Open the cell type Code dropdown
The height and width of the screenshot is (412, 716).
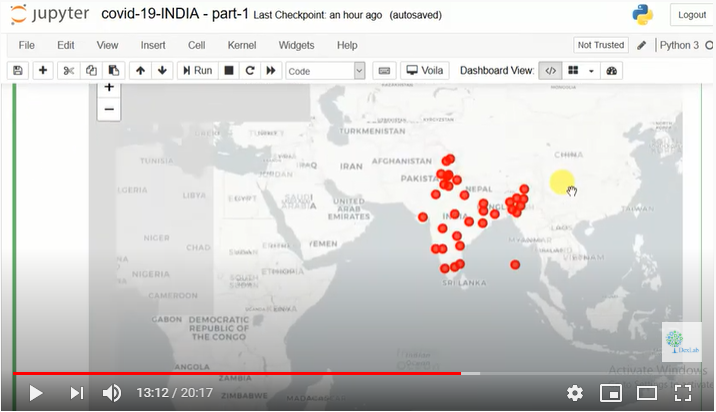325,71
